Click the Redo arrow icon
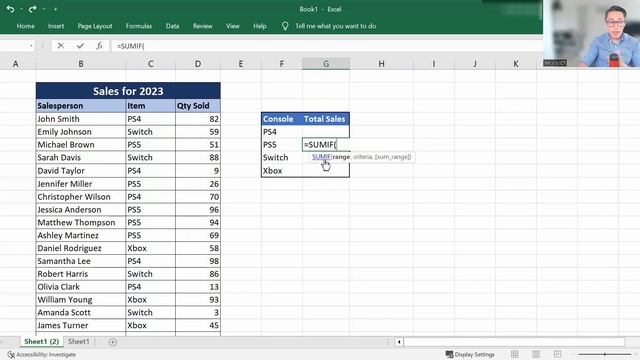 (x=32, y=9)
